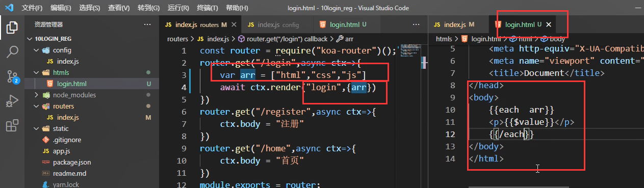Expand the static folder

61,128
